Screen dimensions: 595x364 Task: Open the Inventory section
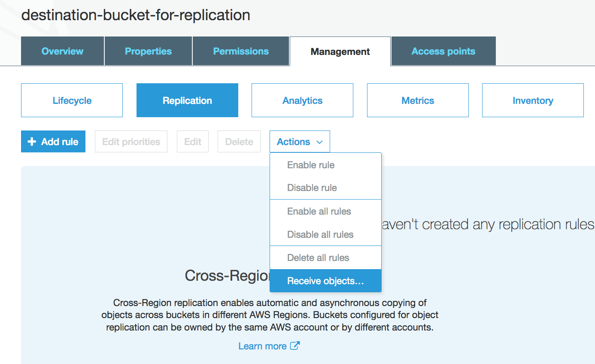coord(533,100)
